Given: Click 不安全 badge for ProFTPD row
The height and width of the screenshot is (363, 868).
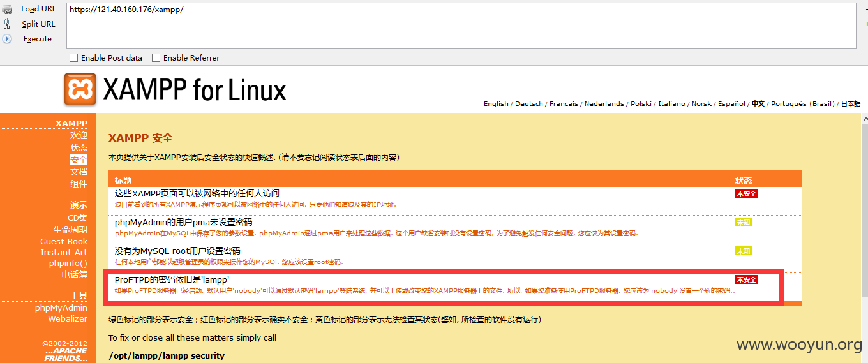Looking at the screenshot, I should [x=746, y=280].
